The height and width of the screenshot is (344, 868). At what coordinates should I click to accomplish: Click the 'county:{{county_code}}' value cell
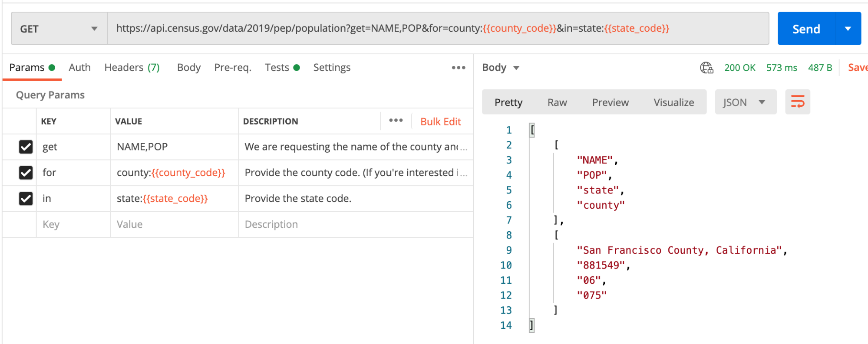click(175, 173)
